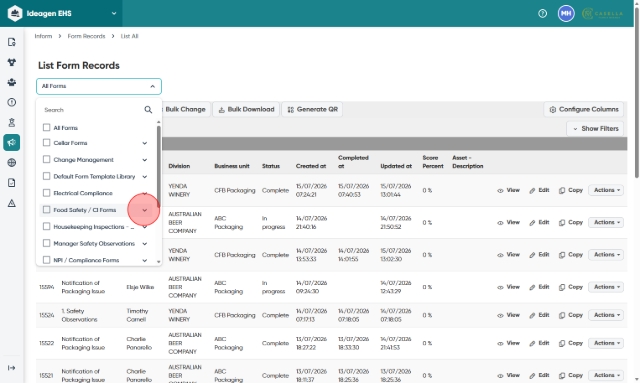Expand sidebar with arrow icon at bottom
This screenshot has width=640, height=383.
click(x=11, y=368)
